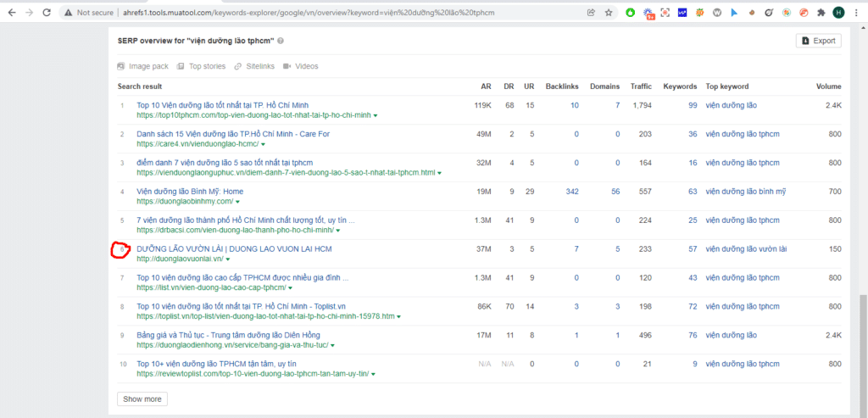Open the Viện dưỡng lão Bình Mỹ: Home result
Screen dimensions: 868x418
(190, 192)
